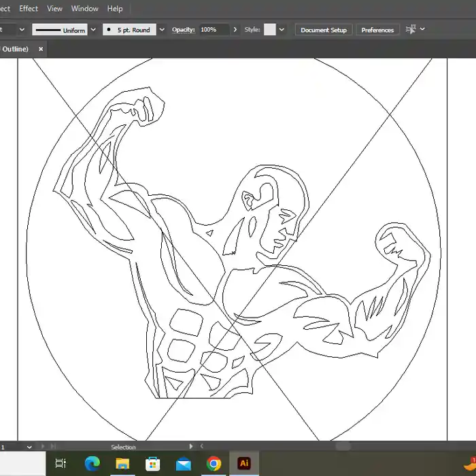Expand the stroke weight dropdown arrow
This screenshot has height=476, width=476.
22,30
